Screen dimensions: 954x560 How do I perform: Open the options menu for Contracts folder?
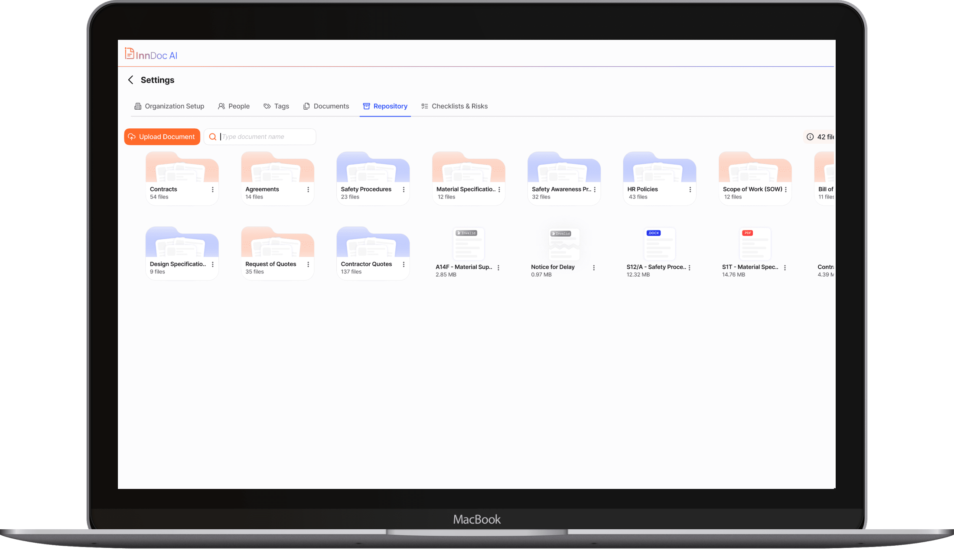212,189
